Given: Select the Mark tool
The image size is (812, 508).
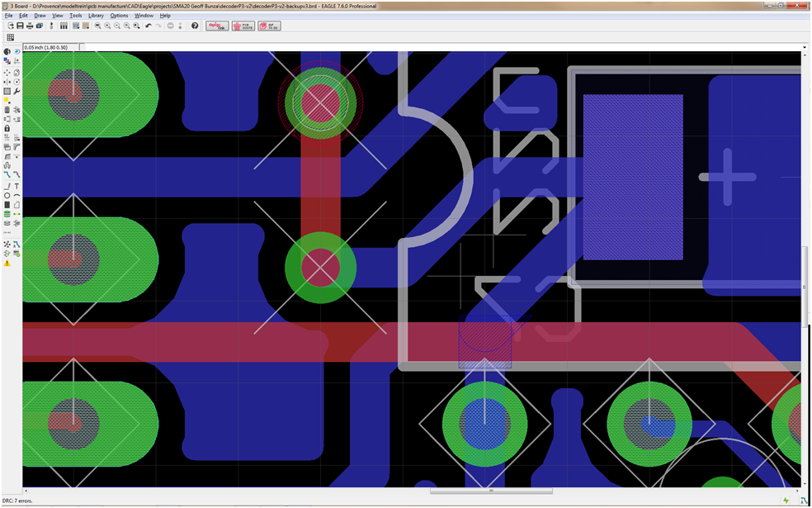Looking at the screenshot, I should pos(17,61).
